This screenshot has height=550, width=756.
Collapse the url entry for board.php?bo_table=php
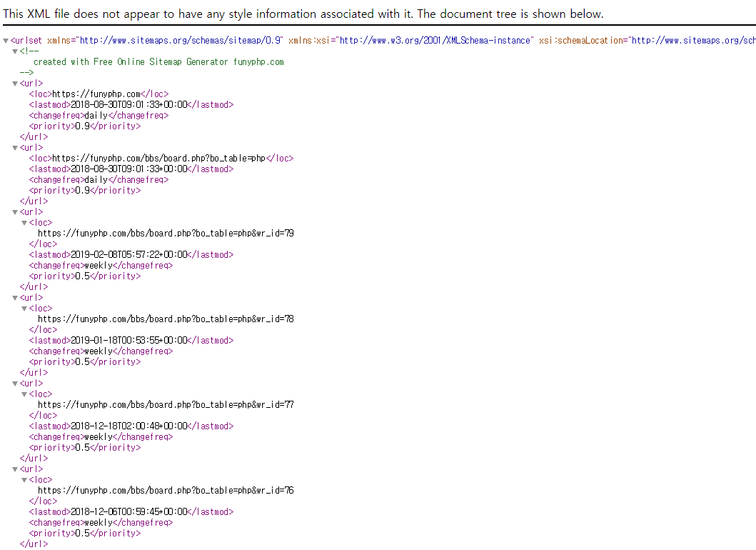15,148
